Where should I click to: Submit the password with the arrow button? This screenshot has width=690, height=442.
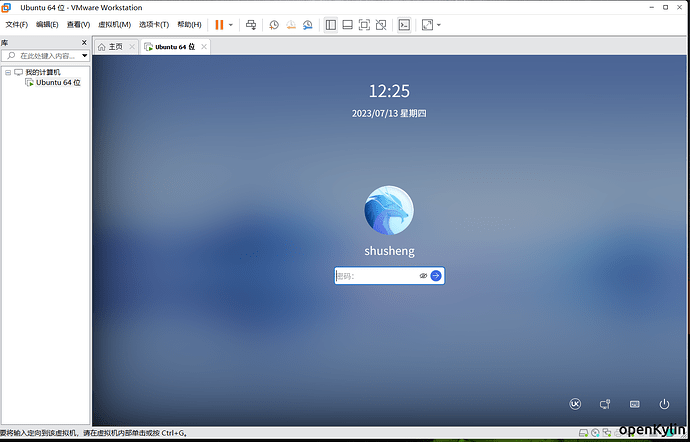436,275
